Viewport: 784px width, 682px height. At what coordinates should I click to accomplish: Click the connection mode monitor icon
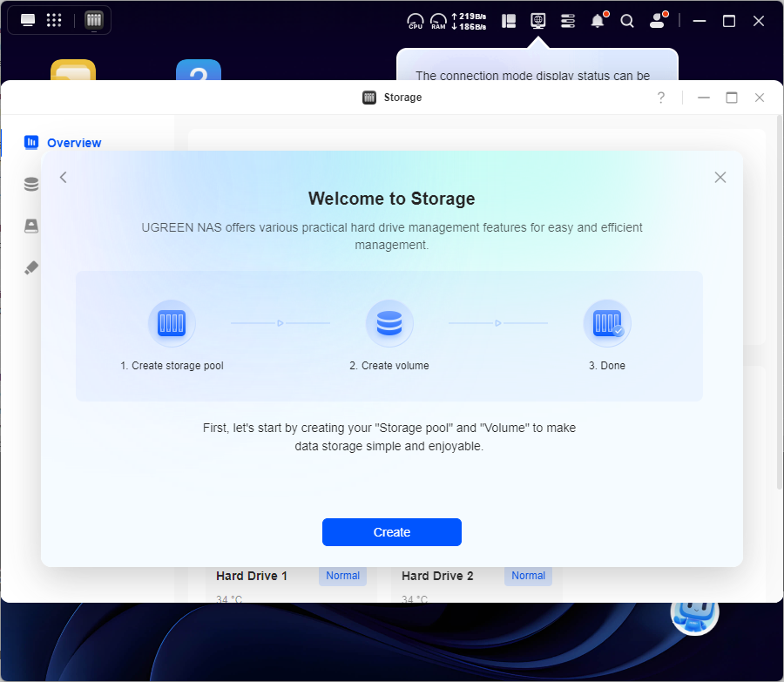point(538,20)
